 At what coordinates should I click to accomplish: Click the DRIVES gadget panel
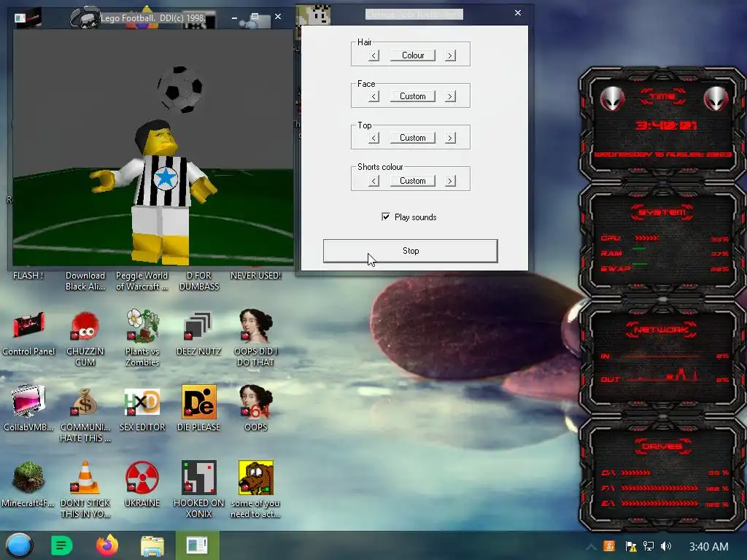(662, 474)
